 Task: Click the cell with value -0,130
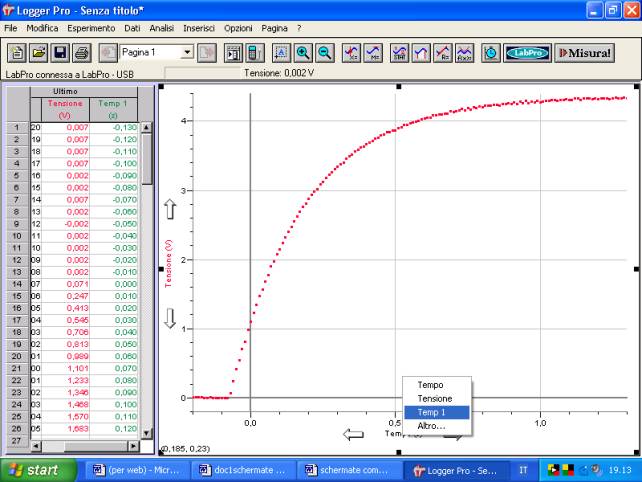pyautogui.click(x=113, y=127)
